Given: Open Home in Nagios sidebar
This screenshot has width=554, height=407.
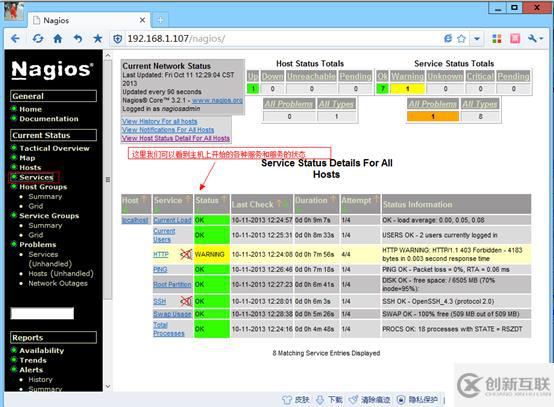Looking at the screenshot, I should click(x=30, y=109).
